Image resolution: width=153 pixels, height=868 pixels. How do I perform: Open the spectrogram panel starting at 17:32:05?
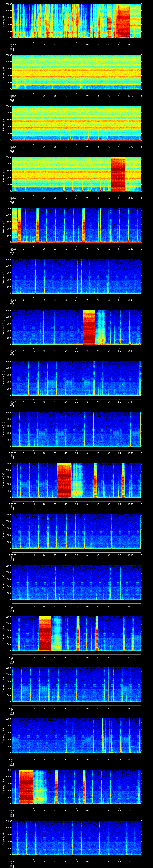[76, 276]
